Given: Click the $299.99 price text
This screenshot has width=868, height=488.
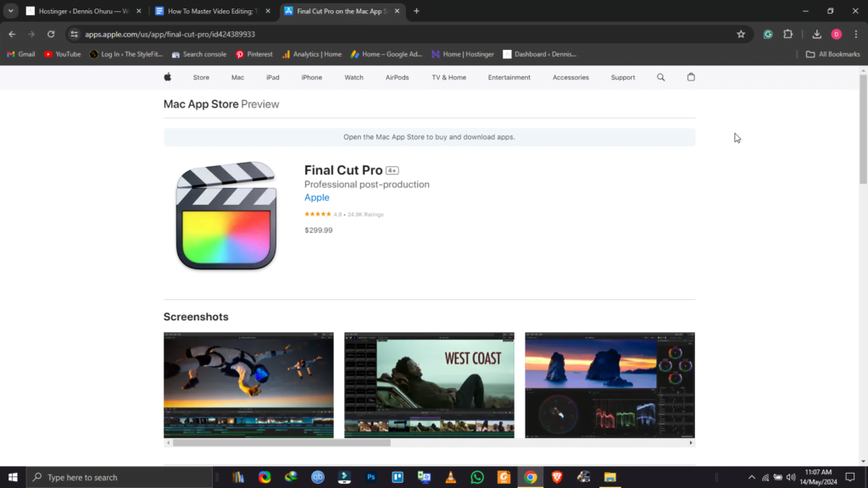Looking at the screenshot, I should (x=319, y=230).
